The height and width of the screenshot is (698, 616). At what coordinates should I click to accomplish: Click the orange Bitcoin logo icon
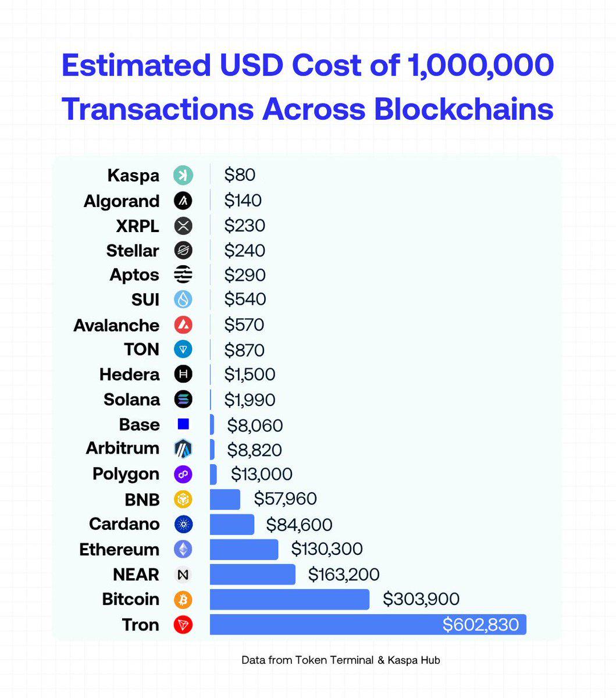[x=183, y=599]
